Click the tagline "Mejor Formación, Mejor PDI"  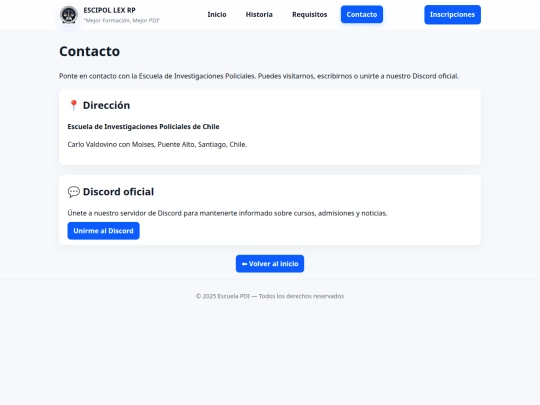122,21
